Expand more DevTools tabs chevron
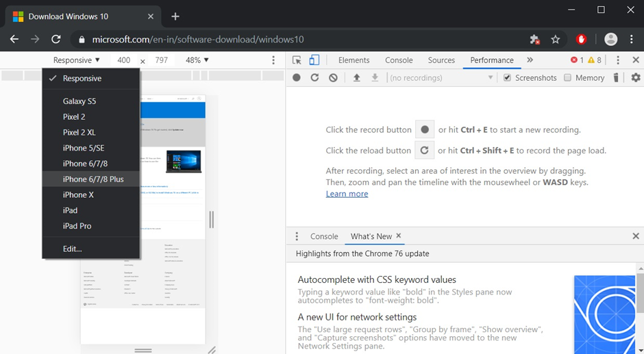Screen dimensions: 644x354 pyautogui.click(x=530, y=60)
